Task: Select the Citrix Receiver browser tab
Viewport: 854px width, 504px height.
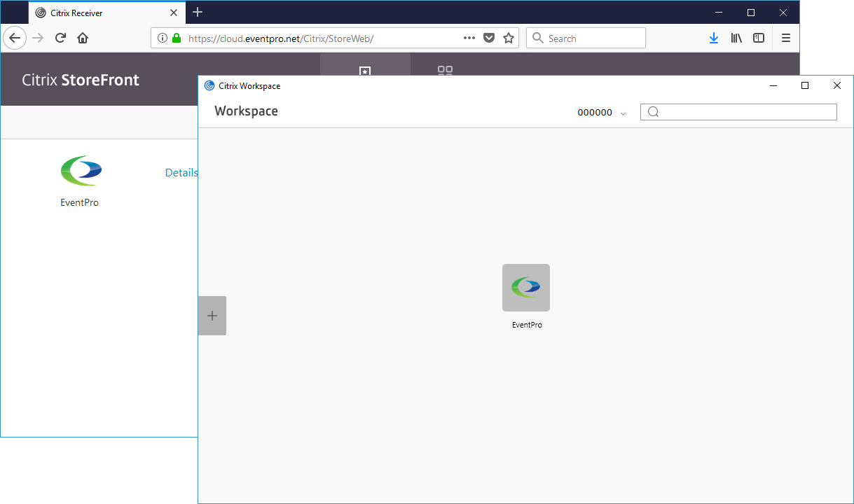Action: coord(108,13)
